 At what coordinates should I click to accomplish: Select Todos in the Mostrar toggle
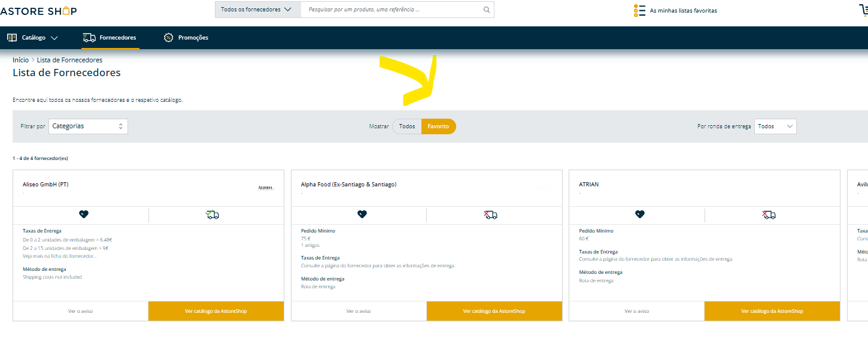click(407, 126)
